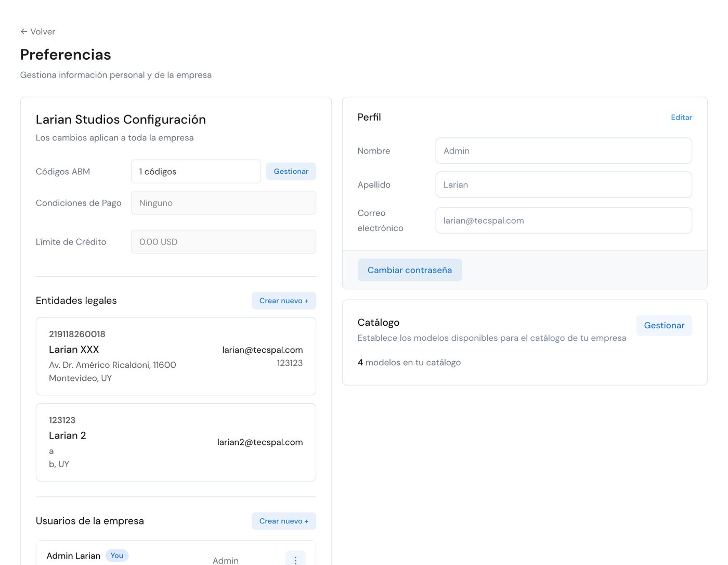Image resolution: width=728 pixels, height=565 pixels.
Task: Click the ID number 219118260018
Action: (77, 334)
